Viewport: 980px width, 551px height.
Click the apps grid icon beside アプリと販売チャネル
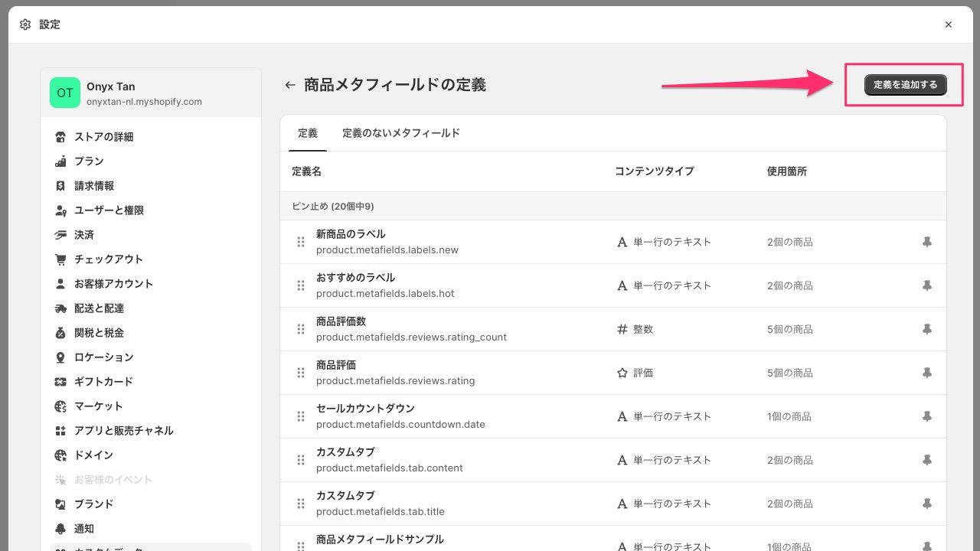tap(60, 431)
